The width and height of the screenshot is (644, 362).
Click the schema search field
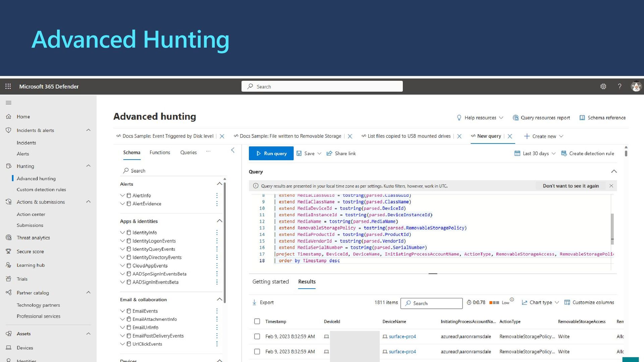173,171
